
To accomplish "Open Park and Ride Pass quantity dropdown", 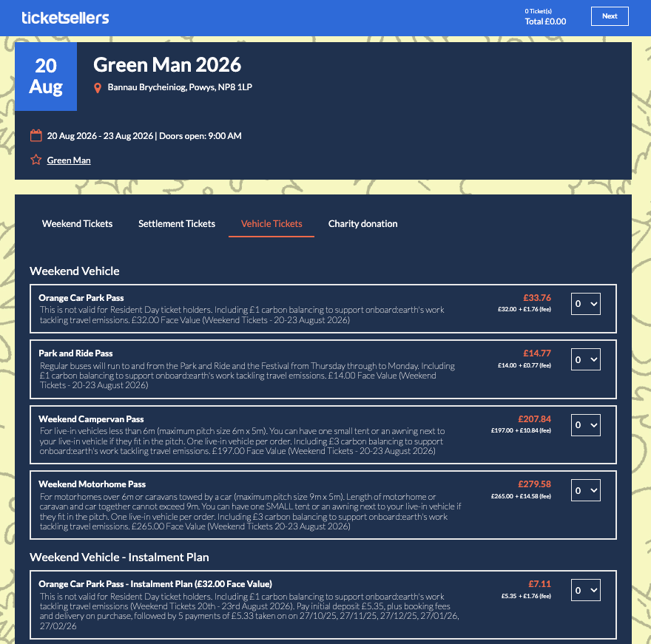I will [586, 359].
